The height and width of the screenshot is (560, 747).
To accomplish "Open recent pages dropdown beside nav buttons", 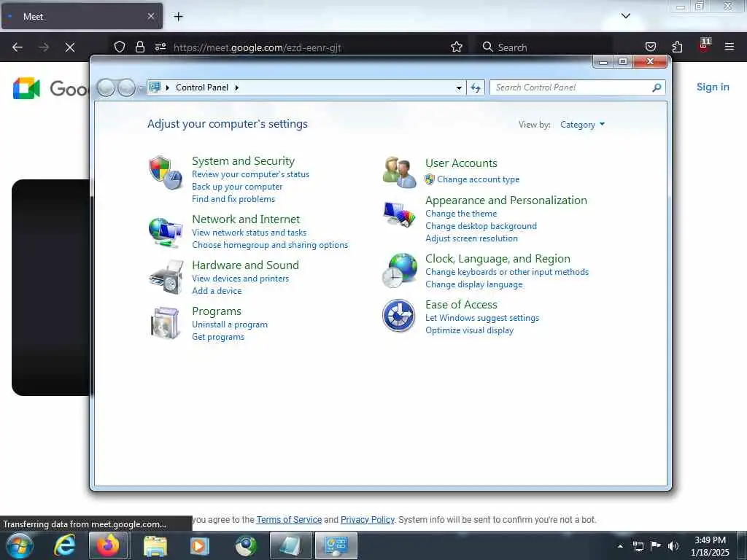I will point(141,88).
